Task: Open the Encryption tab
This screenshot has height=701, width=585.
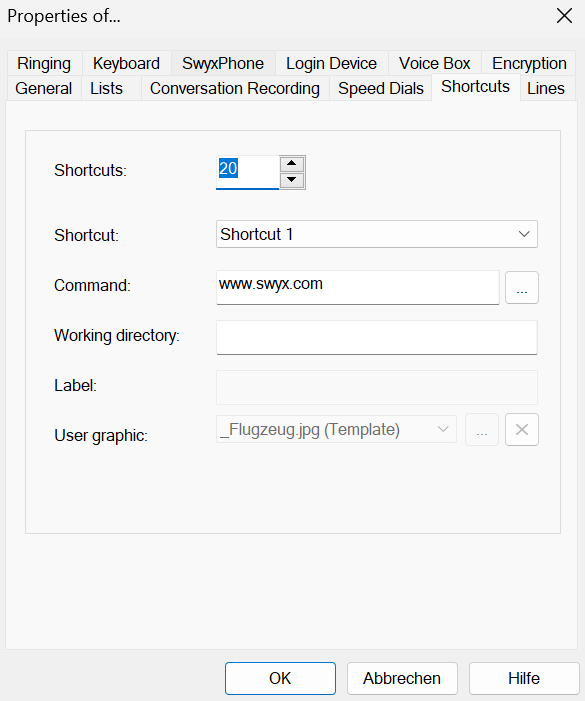Action: point(529,63)
